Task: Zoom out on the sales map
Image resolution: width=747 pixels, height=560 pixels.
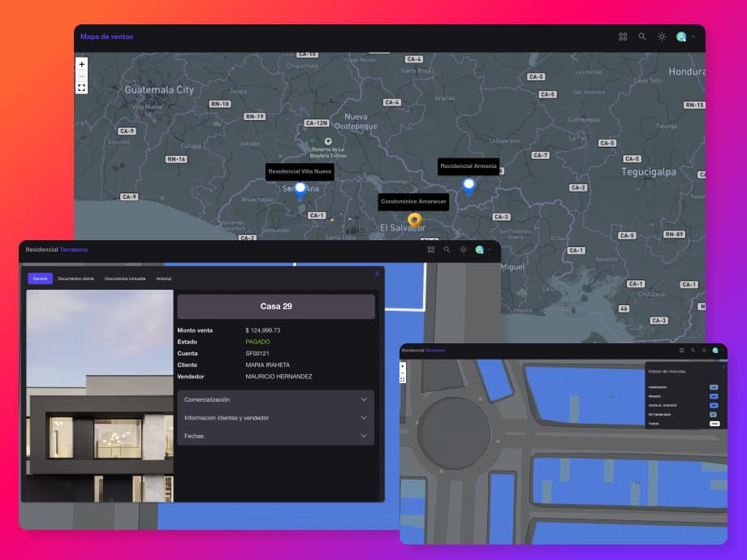Action: click(x=81, y=75)
